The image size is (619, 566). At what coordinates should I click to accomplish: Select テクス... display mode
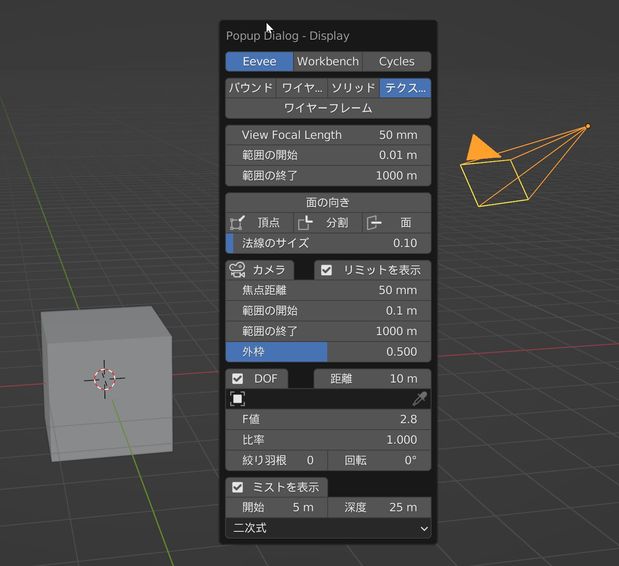[x=405, y=88]
